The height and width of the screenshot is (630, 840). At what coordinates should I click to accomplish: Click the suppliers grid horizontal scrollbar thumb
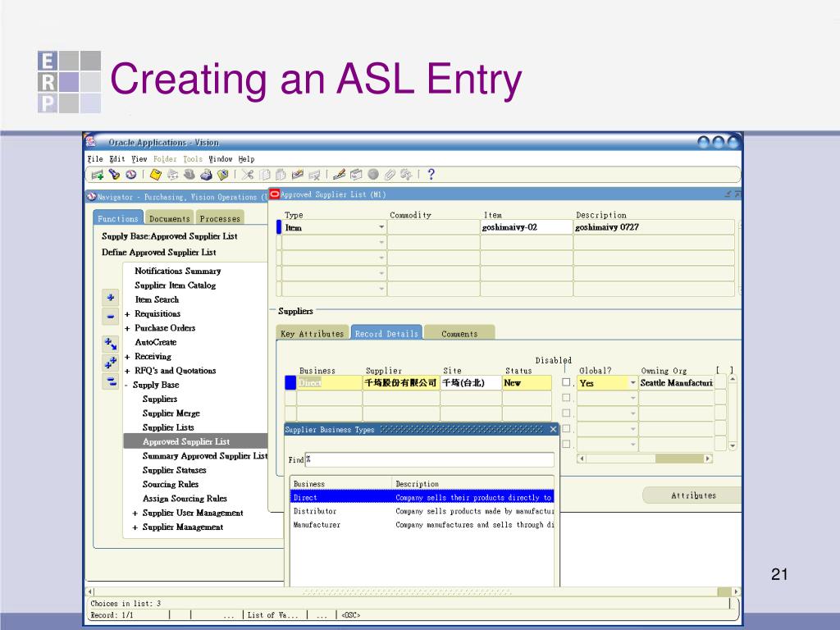(x=679, y=459)
